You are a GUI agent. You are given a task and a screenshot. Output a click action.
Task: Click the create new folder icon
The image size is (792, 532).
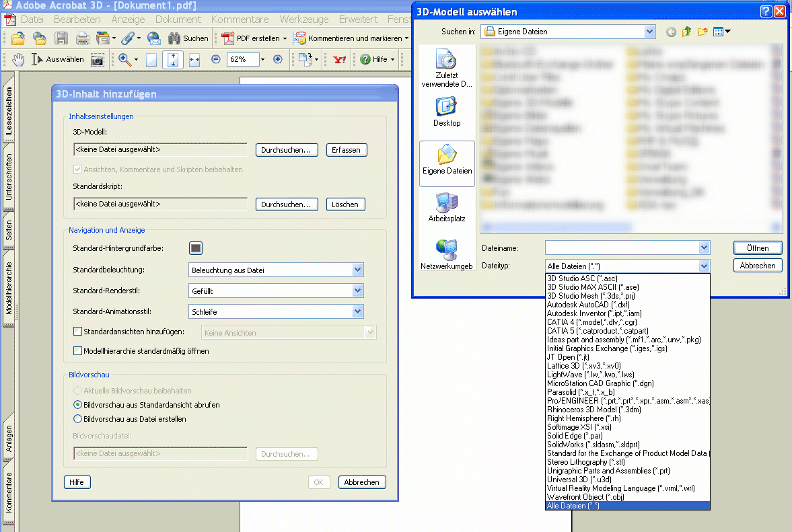703,32
